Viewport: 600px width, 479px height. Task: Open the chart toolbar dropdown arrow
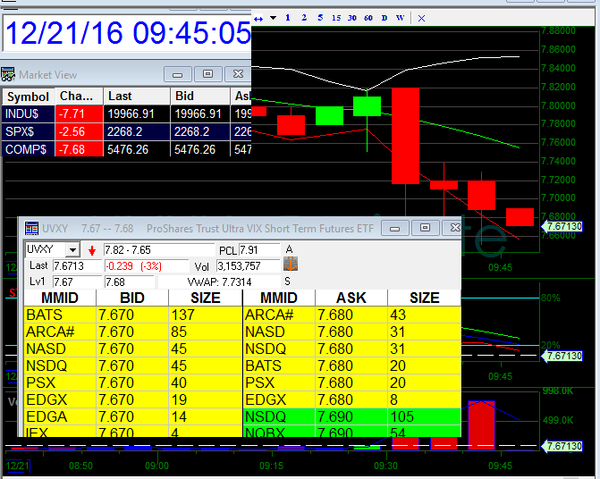point(273,17)
